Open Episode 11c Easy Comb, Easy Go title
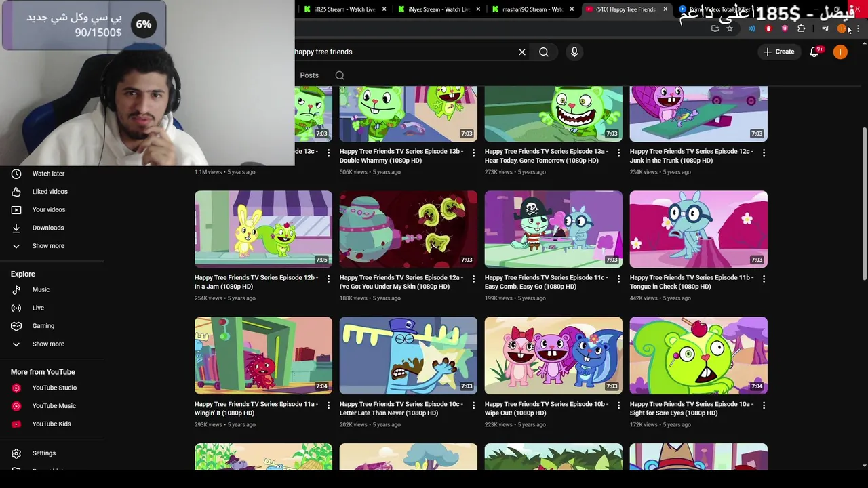This screenshot has width=868, height=488. [546, 282]
